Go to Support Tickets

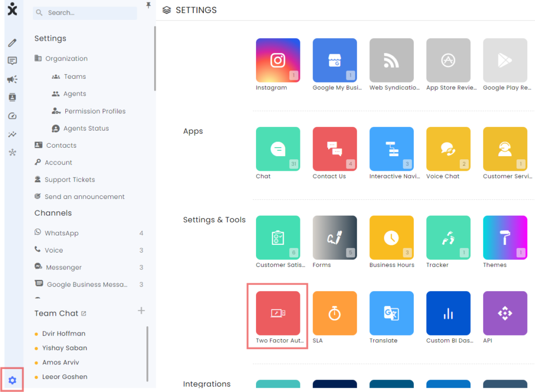coord(69,180)
